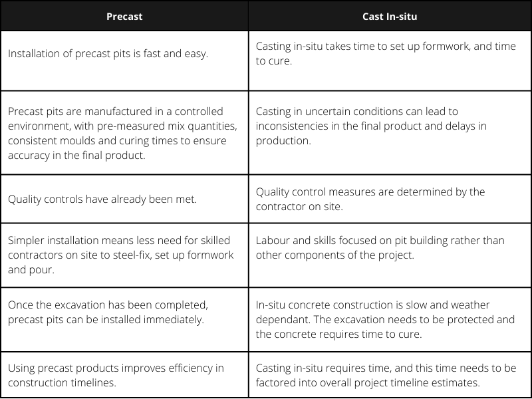Click 'weather dependant' phrase in Cast In-situ column

(x=373, y=312)
